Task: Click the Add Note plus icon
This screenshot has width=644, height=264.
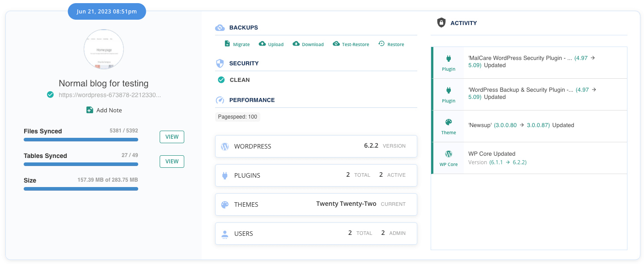Action: click(90, 110)
